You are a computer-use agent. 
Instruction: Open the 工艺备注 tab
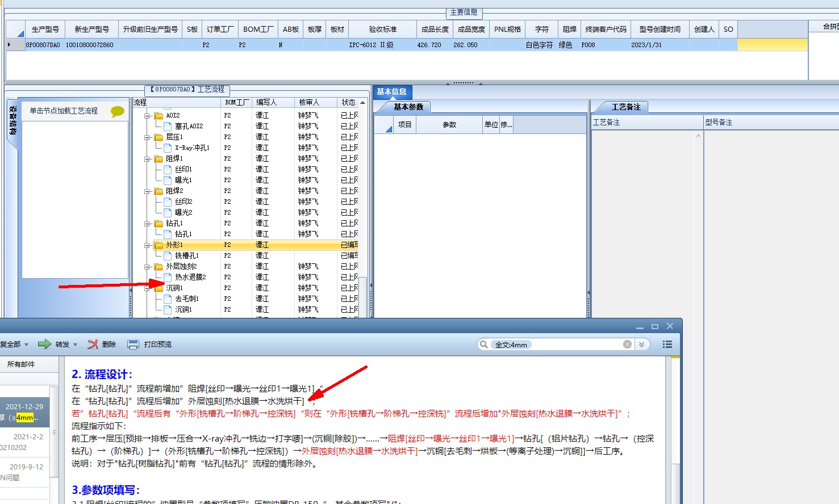625,107
